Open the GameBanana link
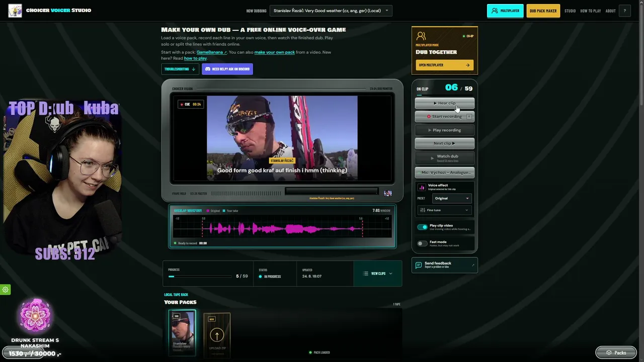Viewport: 644px width, 362px height. tap(211, 52)
